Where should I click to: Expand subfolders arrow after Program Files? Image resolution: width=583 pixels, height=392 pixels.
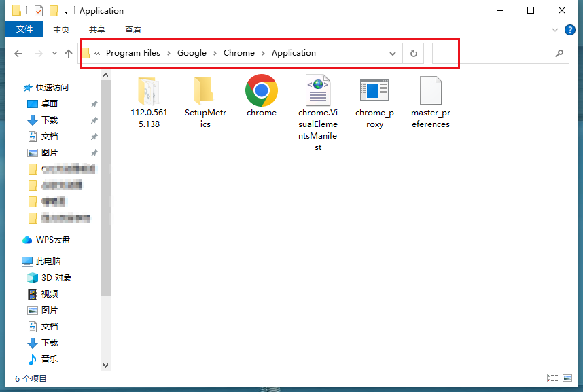tap(169, 54)
